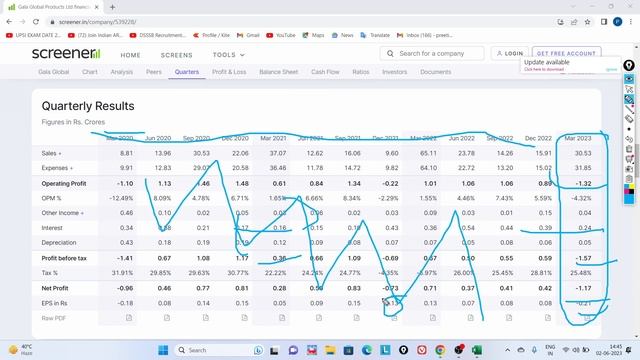640x360 pixels.
Task: Open the SCREENS navigation link
Action: (x=176, y=55)
